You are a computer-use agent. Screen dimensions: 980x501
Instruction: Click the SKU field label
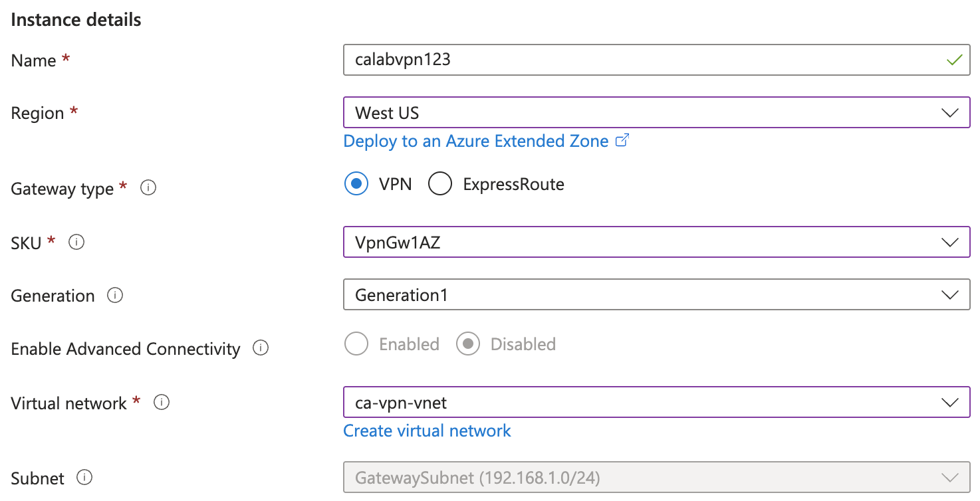[x=27, y=243]
